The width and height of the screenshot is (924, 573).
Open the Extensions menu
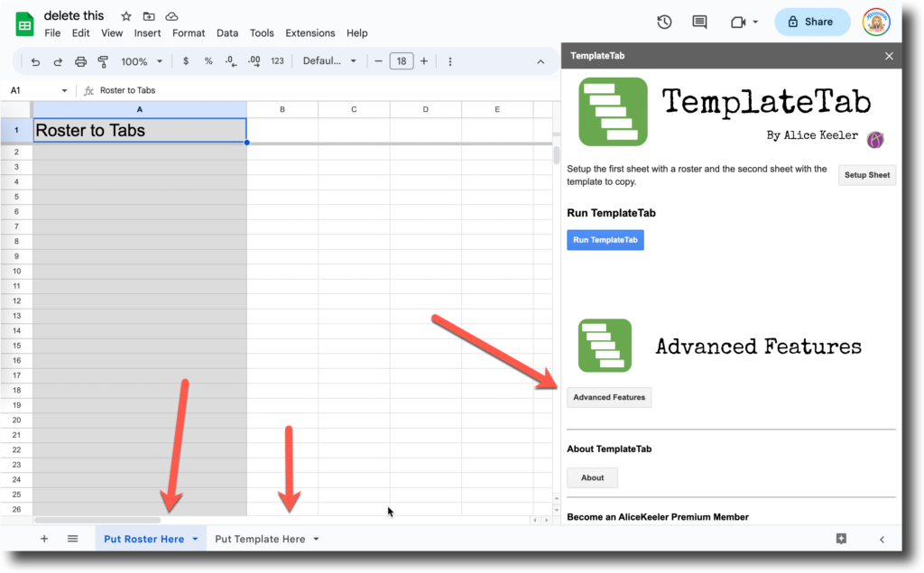pyautogui.click(x=310, y=33)
